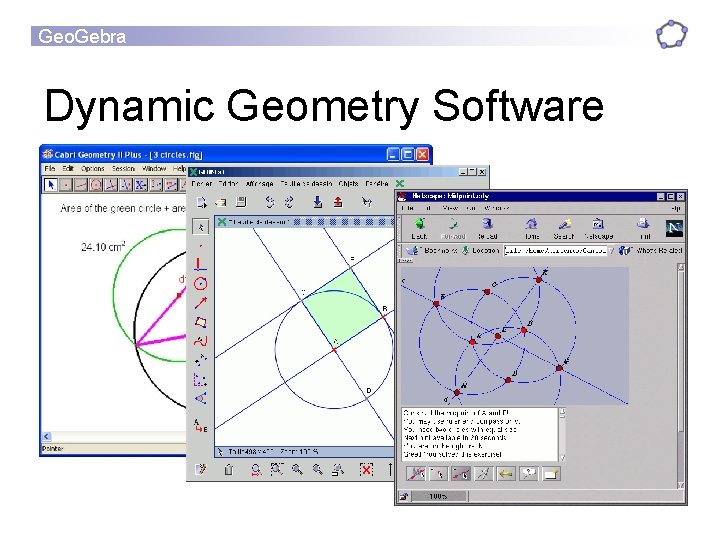
Task: Select arrow pointer tool in left palette
Action: point(201,227)
